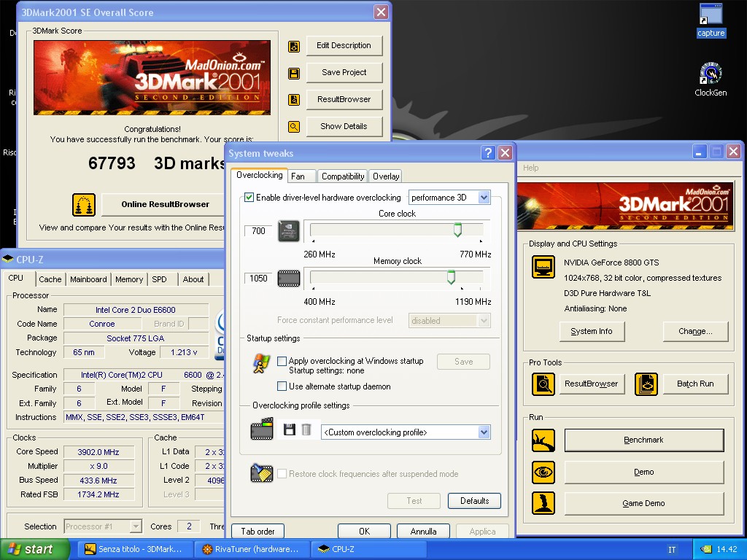The height and width of the screenshot is (560, 747).
Task: Enable Apply overclocking at Windows startup
Action: click(282, 361)
